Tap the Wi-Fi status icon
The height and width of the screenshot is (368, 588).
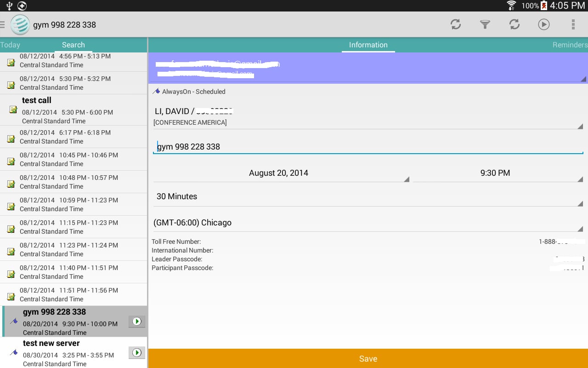coord(511,6)
